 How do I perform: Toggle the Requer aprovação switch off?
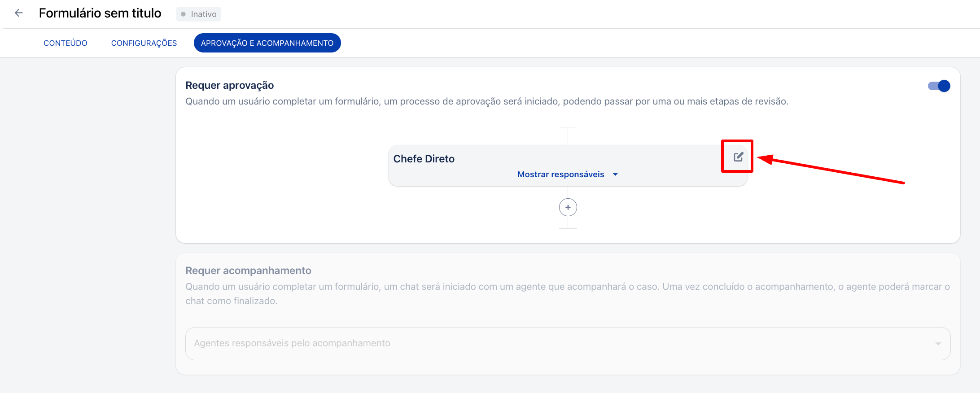(x=939, y=86)
